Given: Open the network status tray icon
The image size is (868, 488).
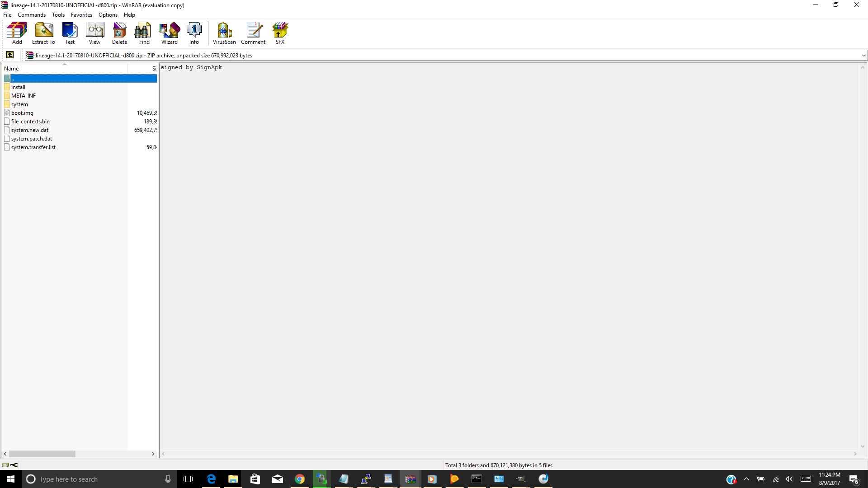Looking at the screenshot, I should 776,479.
